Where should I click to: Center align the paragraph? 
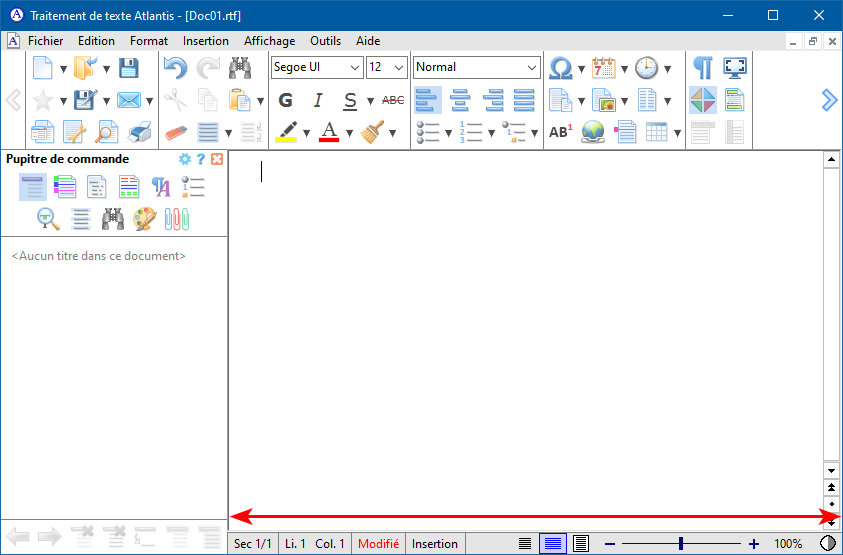460,100
